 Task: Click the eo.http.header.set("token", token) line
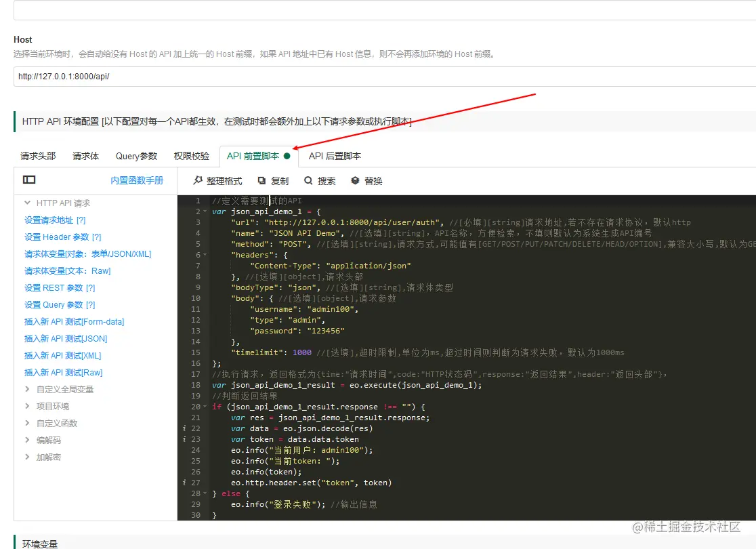click(x=311, y=483)
